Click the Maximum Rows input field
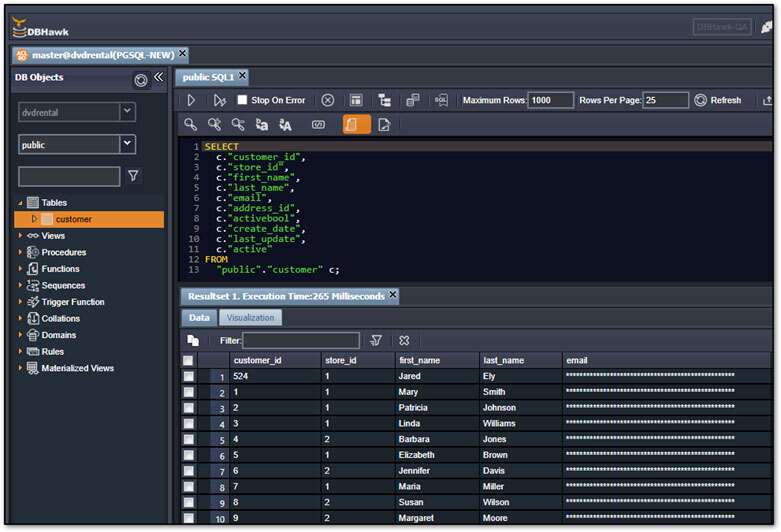 tap(550, 101)
